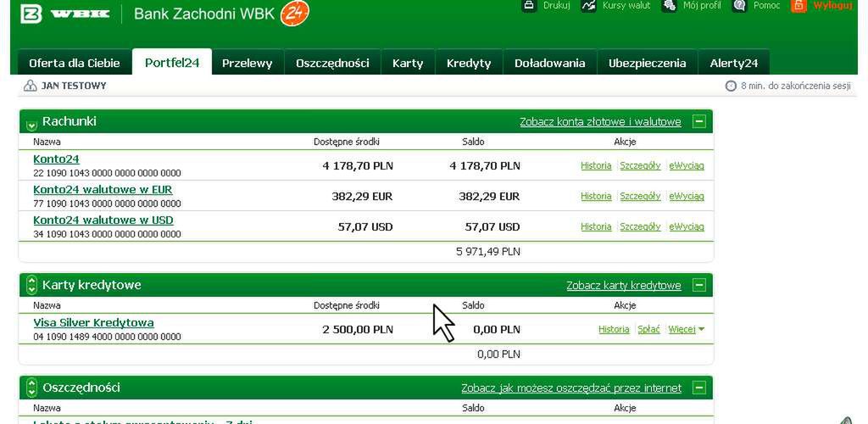Click the Pomoc help icon
This screenshot has height=424, width=868.
(x=739, y=6)
